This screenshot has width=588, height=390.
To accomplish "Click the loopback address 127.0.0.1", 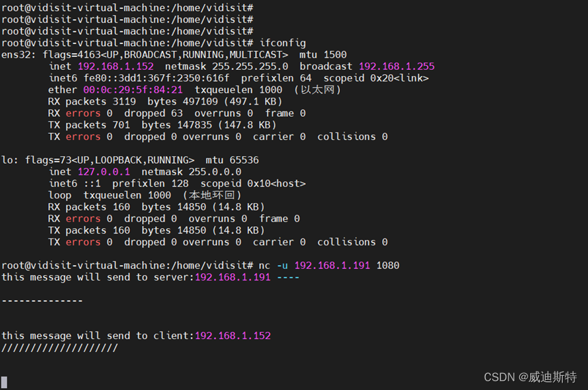I will point(104,172).
